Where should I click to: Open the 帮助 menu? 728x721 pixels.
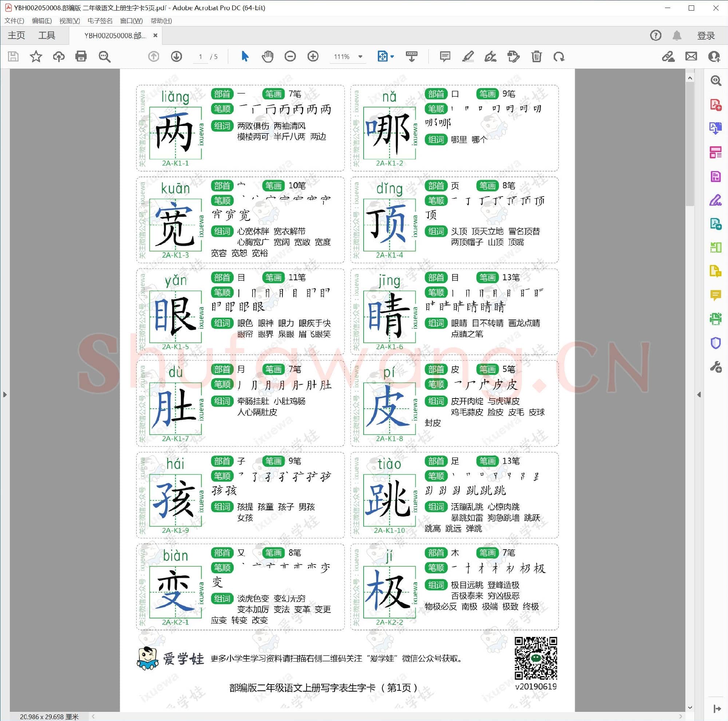[x=162, y=21]
